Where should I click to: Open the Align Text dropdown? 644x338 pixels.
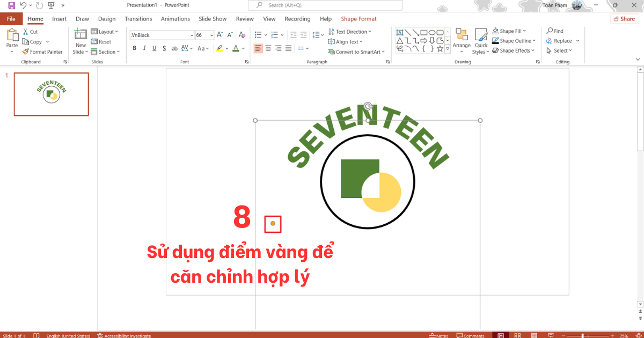(346, 42)
